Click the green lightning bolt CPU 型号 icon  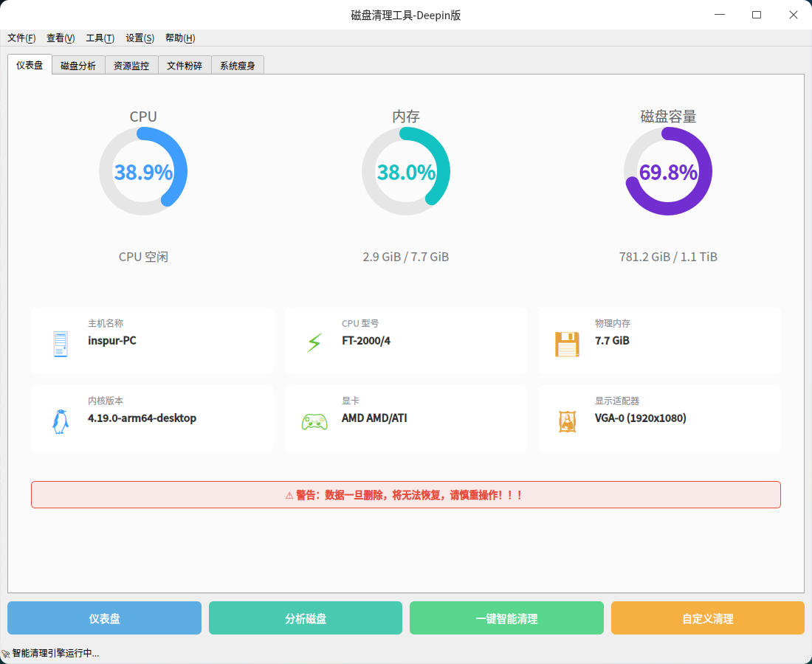pyautogui.click(x=314, y=343)
